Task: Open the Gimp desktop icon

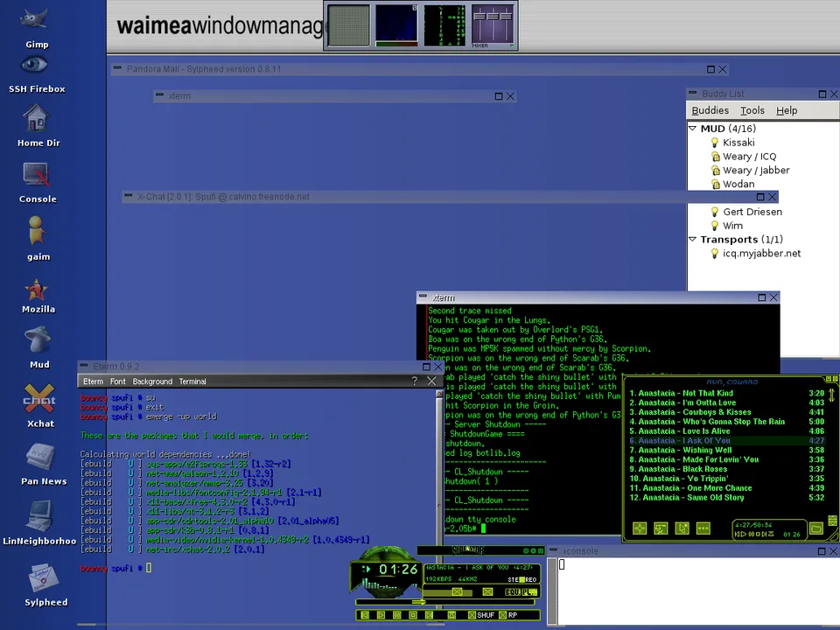Action: point(34,19)
